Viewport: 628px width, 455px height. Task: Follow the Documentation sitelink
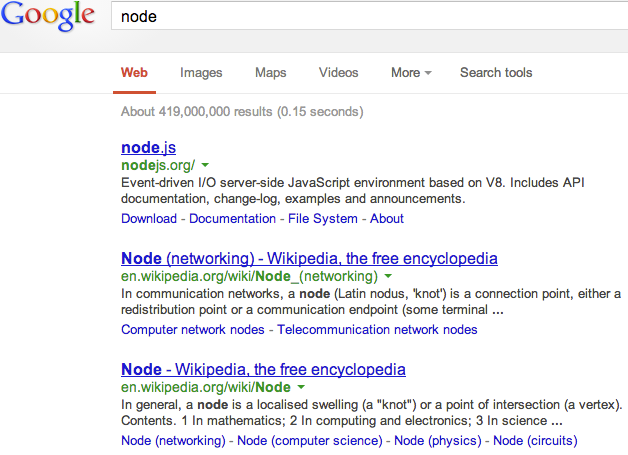tap(232, 219)
